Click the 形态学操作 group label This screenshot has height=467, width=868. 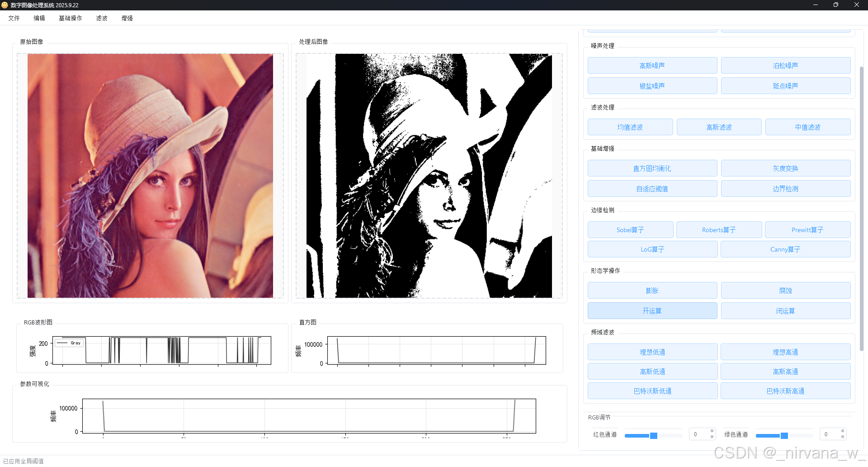(x=605, y=271)
